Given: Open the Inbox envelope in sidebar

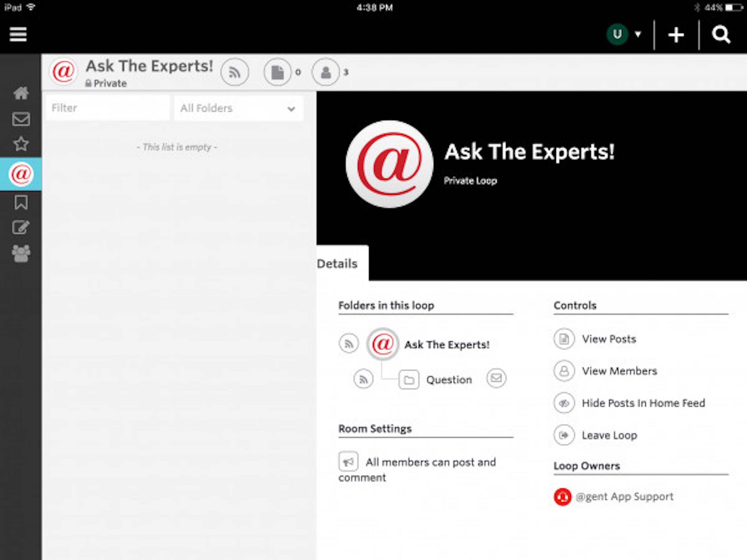Looking at the screenshot, I should (21, 119).
